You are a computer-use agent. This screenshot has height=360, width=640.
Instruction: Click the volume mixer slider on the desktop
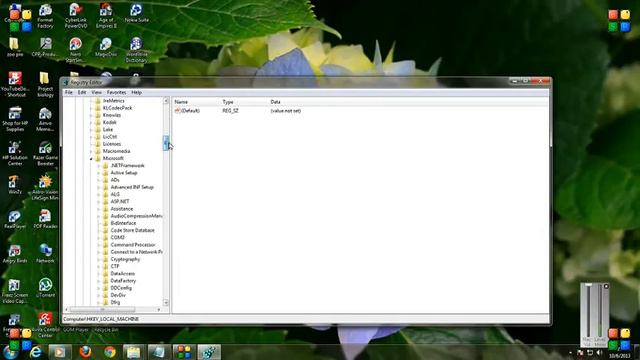pos(588,310)
